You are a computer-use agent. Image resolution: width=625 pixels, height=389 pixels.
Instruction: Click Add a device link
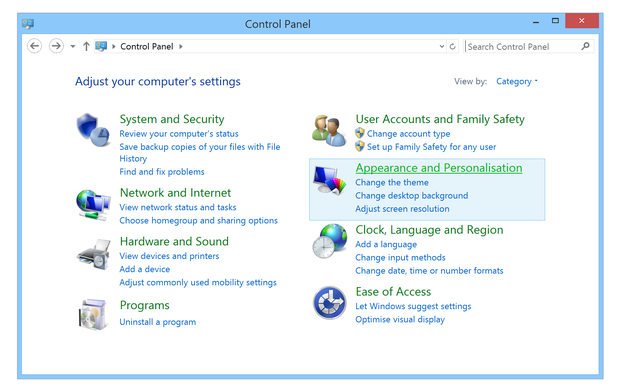tap(144, 269)
